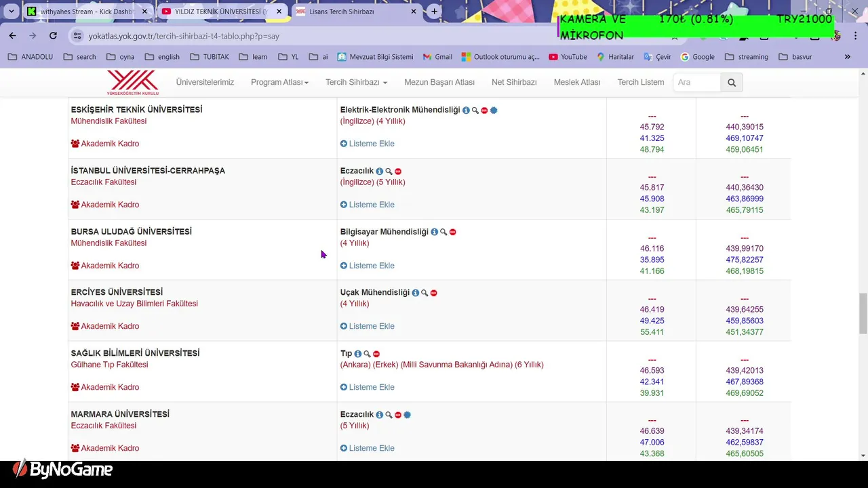Click the search magnifier button in navbar
This screenshot has width=868, height=488.
pos(731,83)
